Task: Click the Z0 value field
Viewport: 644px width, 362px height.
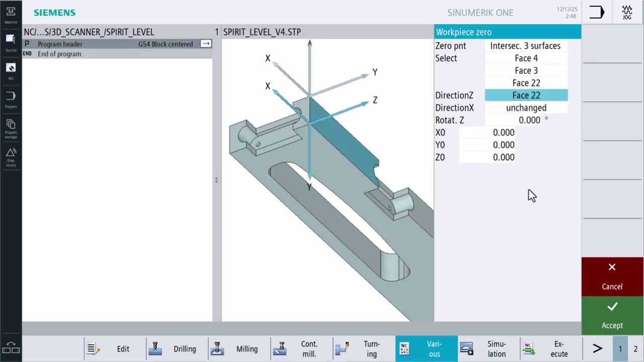Action: [488, 157]
